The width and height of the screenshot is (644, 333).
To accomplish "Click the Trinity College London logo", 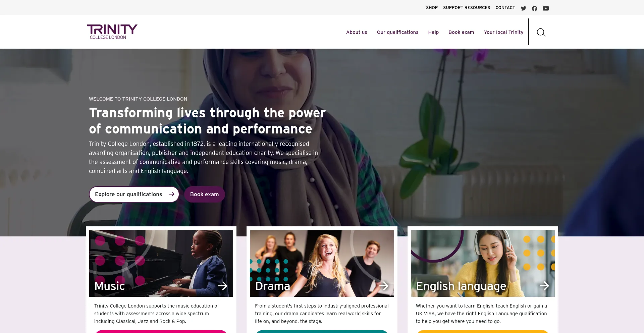I will 112,32.
